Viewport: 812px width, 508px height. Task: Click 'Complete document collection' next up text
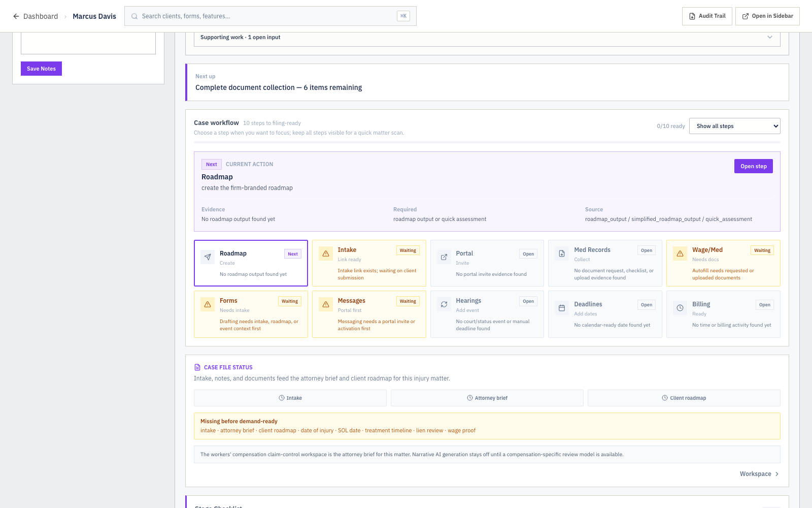[279, 87]
